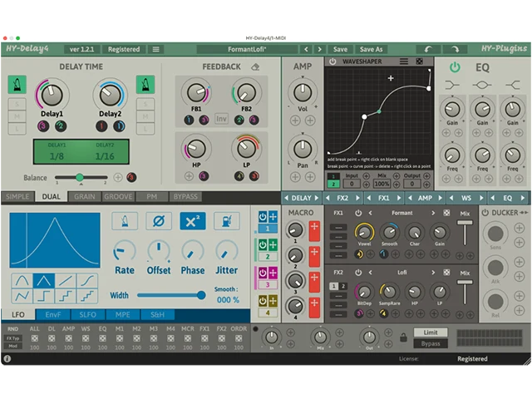Click the Save button

click(x=340, y=49)
